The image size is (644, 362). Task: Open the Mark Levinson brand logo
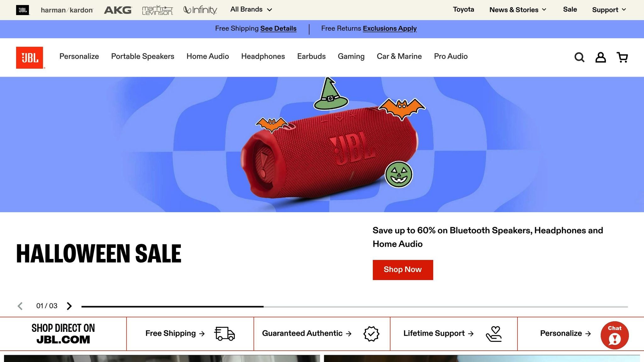pyautogui.click(x=158, y=10)
